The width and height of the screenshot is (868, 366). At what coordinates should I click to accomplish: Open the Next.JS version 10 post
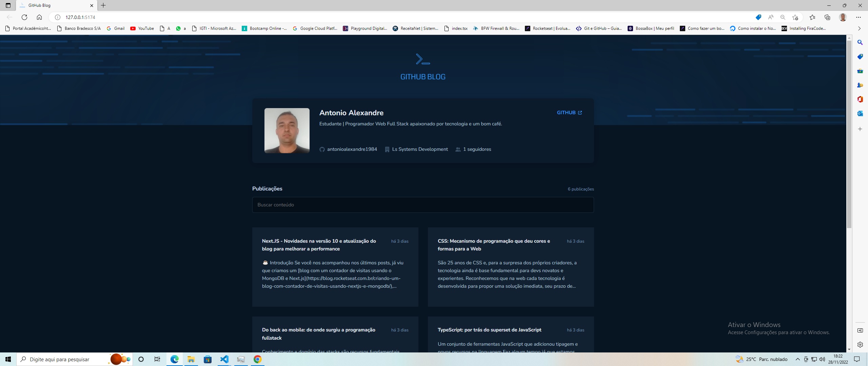pyautogui.click(x=319, y=245)
